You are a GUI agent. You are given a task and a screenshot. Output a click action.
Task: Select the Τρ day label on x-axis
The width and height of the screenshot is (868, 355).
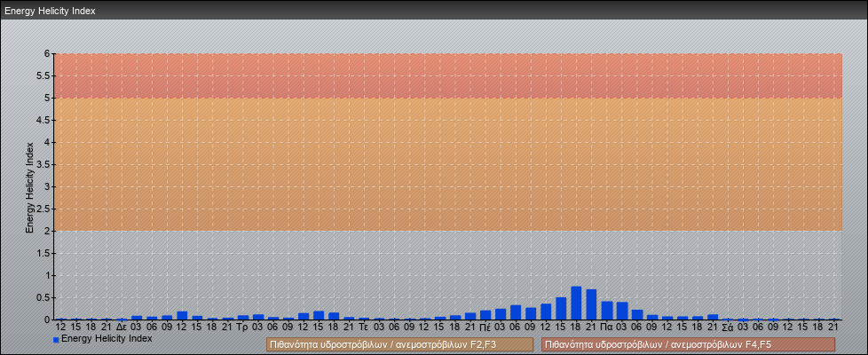tap(242, 327)
